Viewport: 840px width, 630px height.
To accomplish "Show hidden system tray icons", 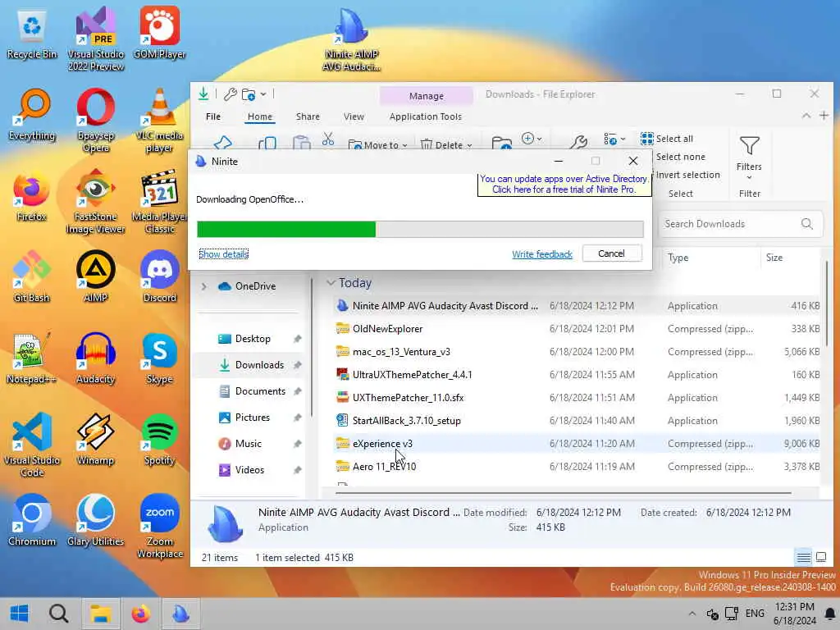I will pos(692,614).
